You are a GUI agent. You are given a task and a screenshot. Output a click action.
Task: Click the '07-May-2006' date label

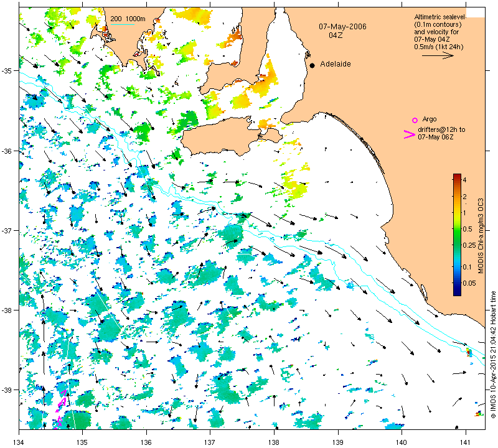tap(343, 27)
